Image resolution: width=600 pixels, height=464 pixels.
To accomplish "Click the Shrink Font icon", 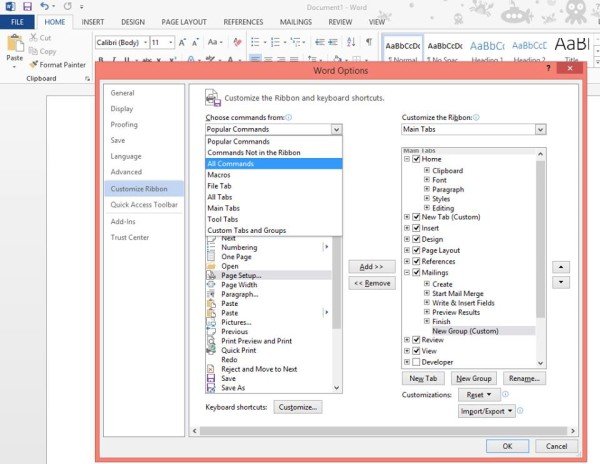I will coord(196,42).
